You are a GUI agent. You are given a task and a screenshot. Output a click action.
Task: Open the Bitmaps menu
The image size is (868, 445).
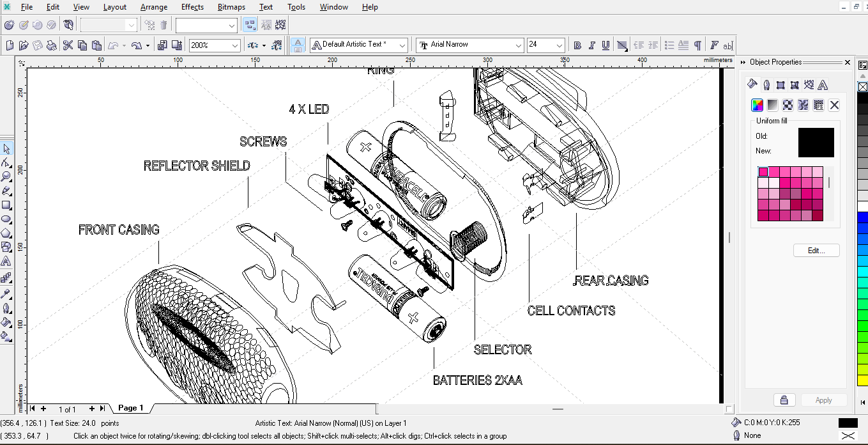pos(231,7)
